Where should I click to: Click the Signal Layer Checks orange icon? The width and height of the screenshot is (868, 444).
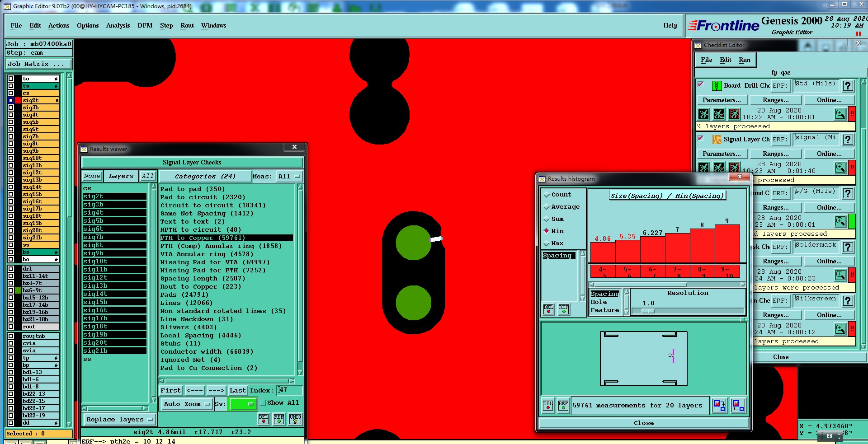coord(717,140)
